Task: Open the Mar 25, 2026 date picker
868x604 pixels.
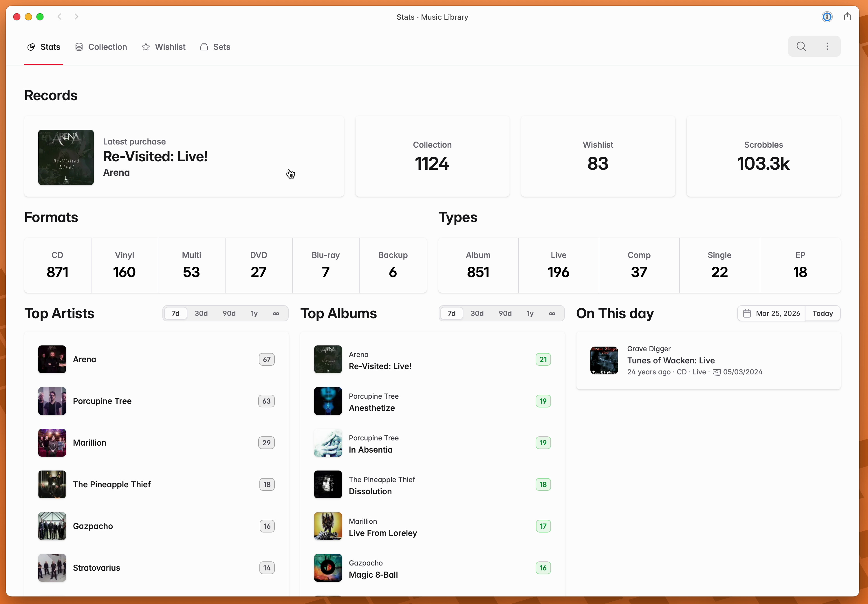Action: pos(771,313)
